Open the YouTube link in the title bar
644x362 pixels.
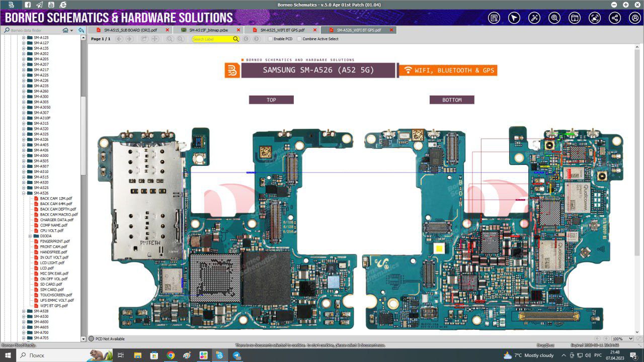pos(51,5)
